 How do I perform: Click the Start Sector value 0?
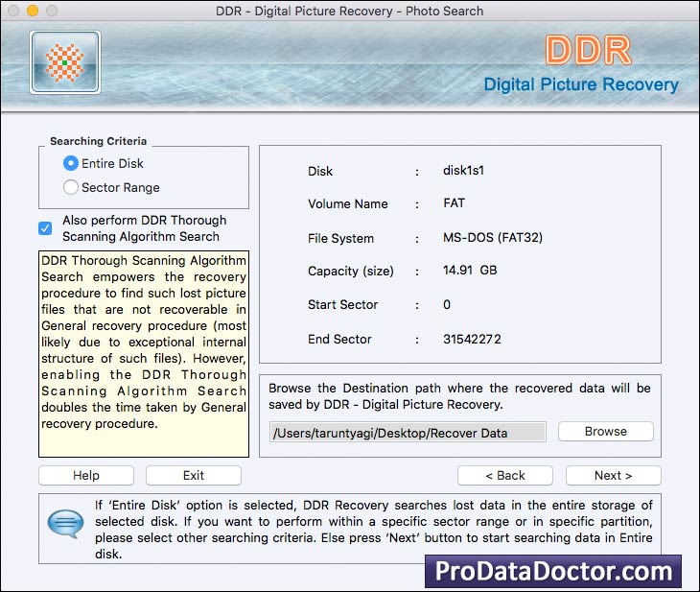447,305
